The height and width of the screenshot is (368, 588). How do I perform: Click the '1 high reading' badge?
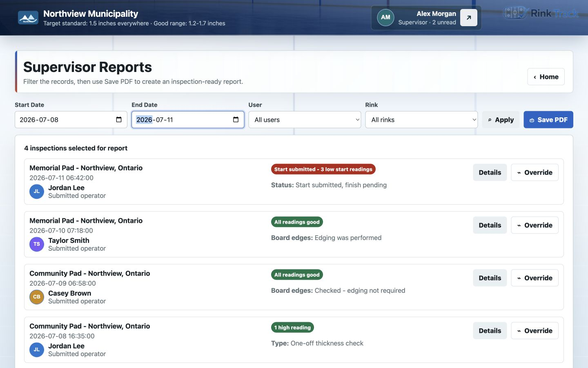pos(292,328)
